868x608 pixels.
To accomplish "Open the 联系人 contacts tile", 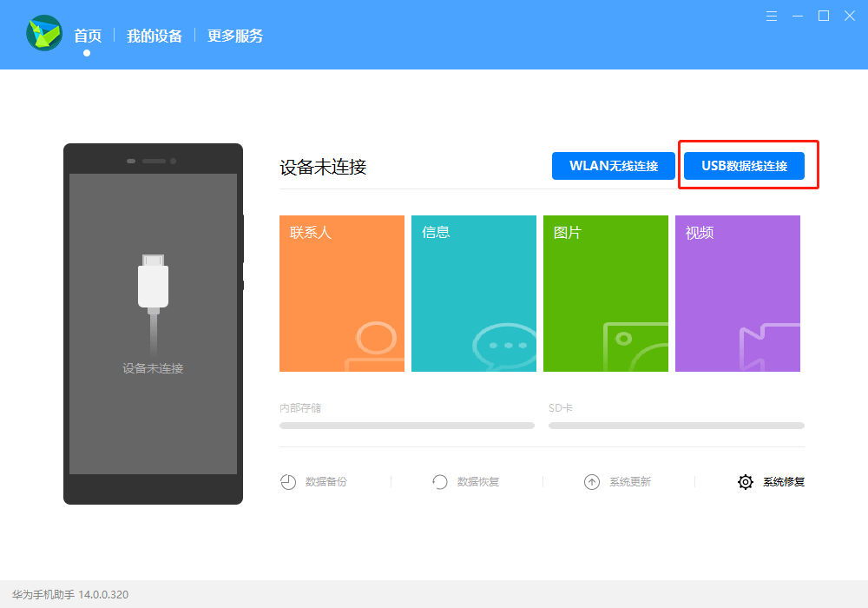I will click(x=341, y=294).
